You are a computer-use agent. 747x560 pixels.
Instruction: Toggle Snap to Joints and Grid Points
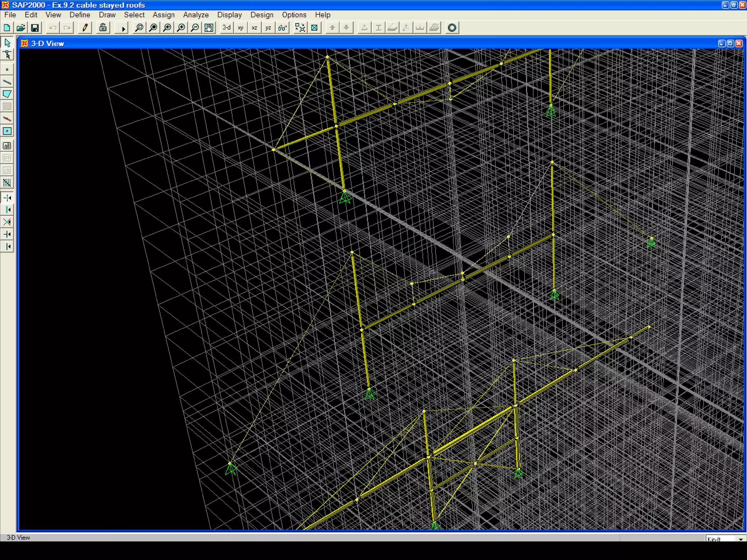pos(7,198)
